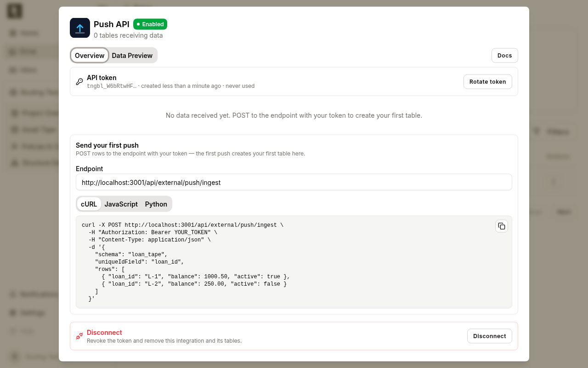Click "0 tables receiving data" subtitle
This screenshot has height=368, width=588.
point(128,35)
